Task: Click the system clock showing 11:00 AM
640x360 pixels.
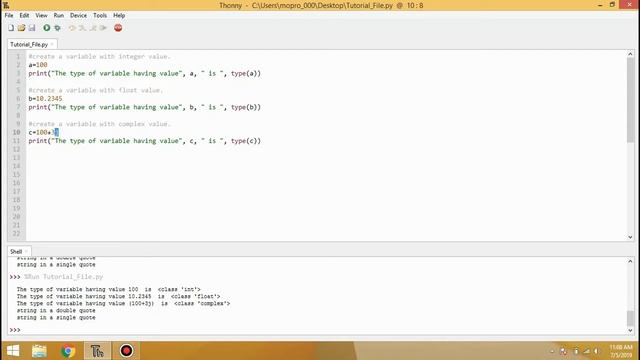Action: 620,351
